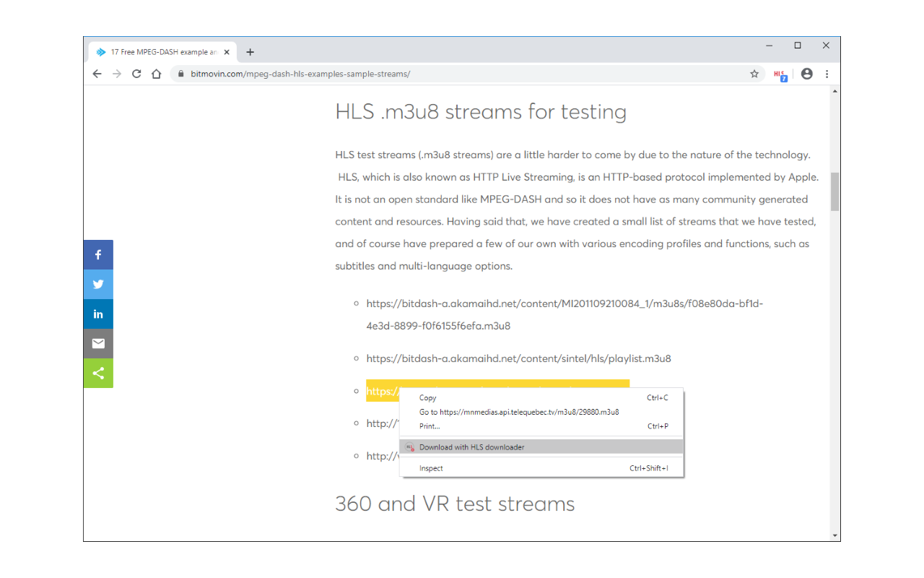The height and width of the screenshot is (578, 924).
Task: Share the page on Facebook
Action: [x=98, y=254]
